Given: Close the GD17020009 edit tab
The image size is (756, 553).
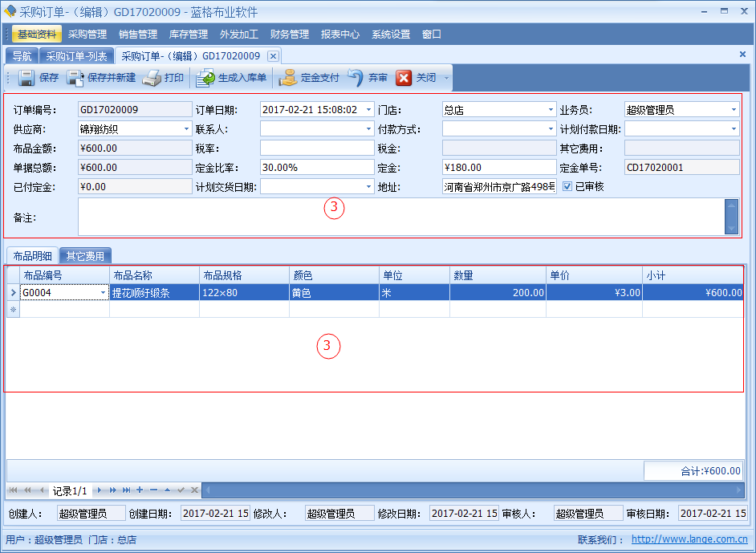Looking at the screenshot, I should (x=273, y=56).
